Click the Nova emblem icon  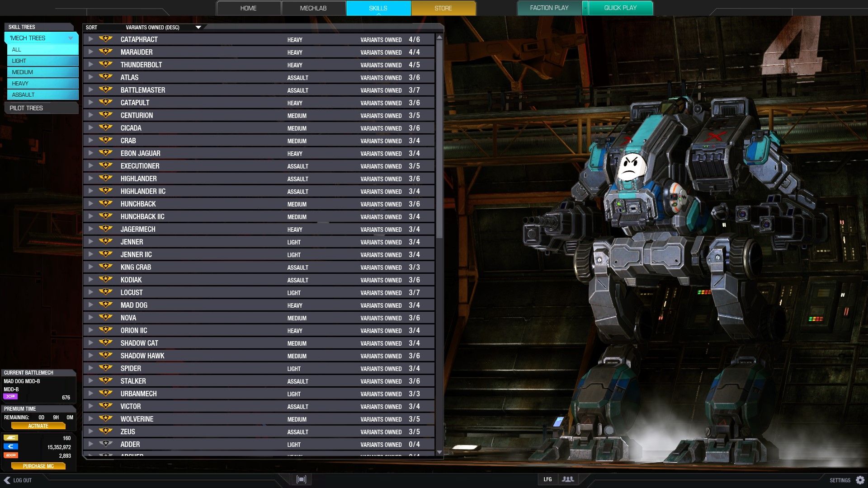105,317
